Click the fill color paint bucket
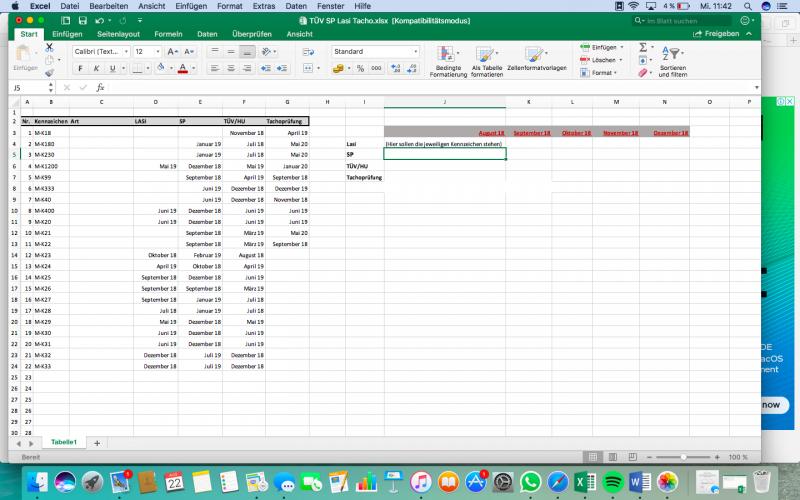This screenshot has height=500, width=800. [x=161, y=68]
